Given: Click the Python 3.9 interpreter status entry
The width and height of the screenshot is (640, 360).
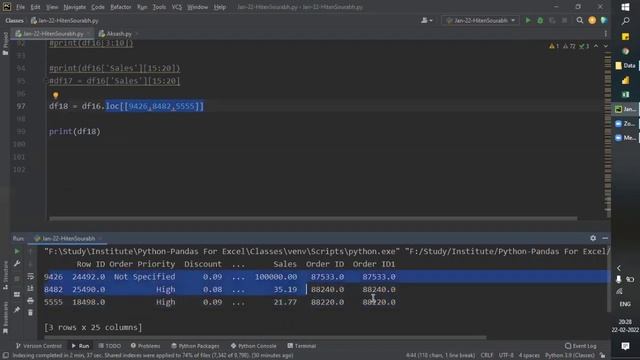Looking at the screenshot, I should (569, 355).
